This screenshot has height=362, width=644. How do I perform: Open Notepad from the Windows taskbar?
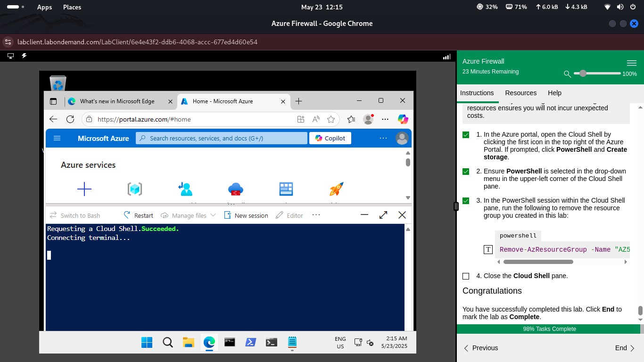pyautogui.click(x=292, y=342)
